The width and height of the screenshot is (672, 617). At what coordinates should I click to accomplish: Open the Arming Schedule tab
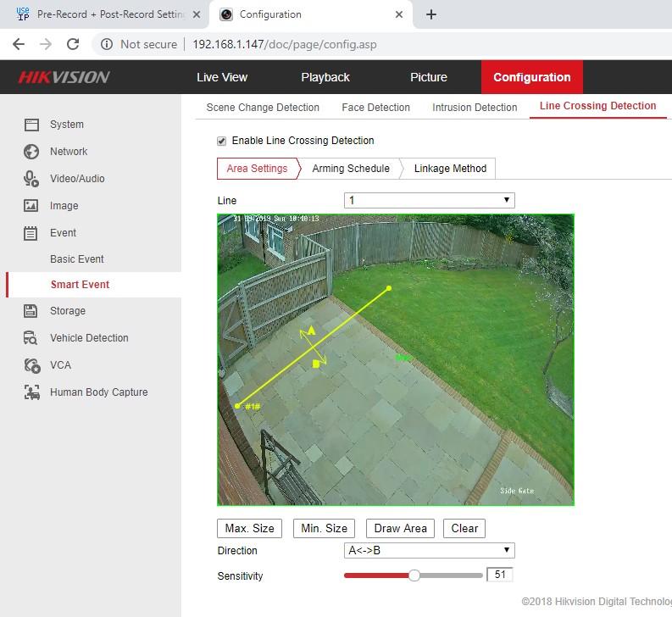(351, 169)
